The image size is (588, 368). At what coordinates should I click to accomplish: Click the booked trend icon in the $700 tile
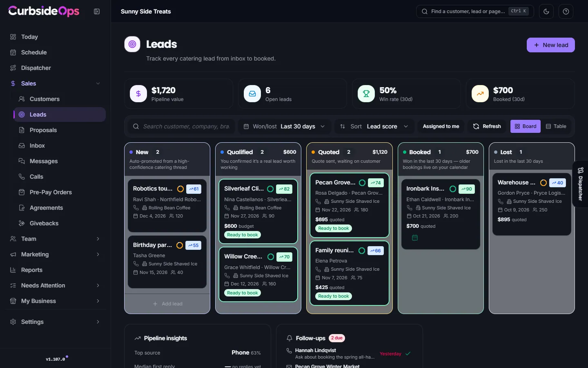pyautogui.click(x=480, y=94)
